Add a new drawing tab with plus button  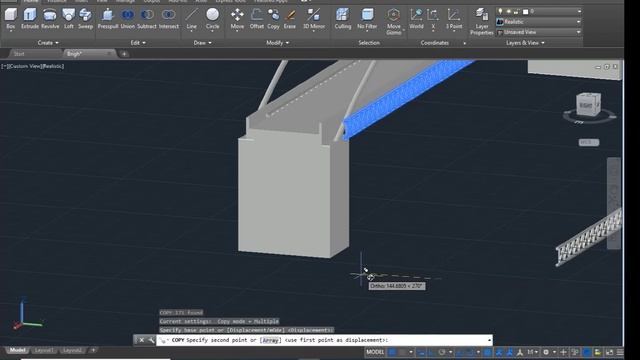tap(124, 53)
